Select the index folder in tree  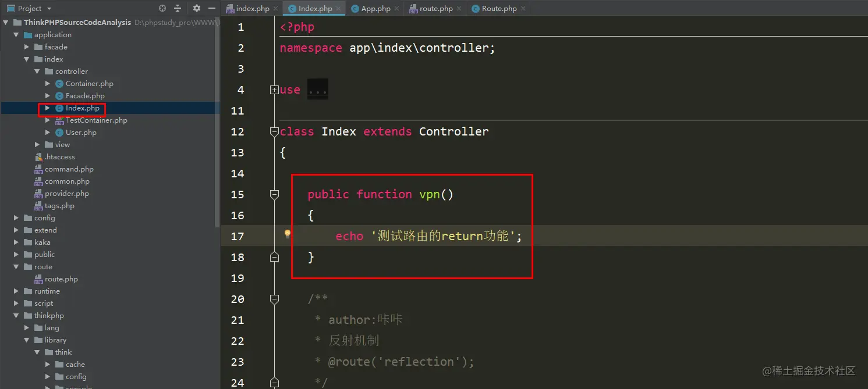point(54,59)
